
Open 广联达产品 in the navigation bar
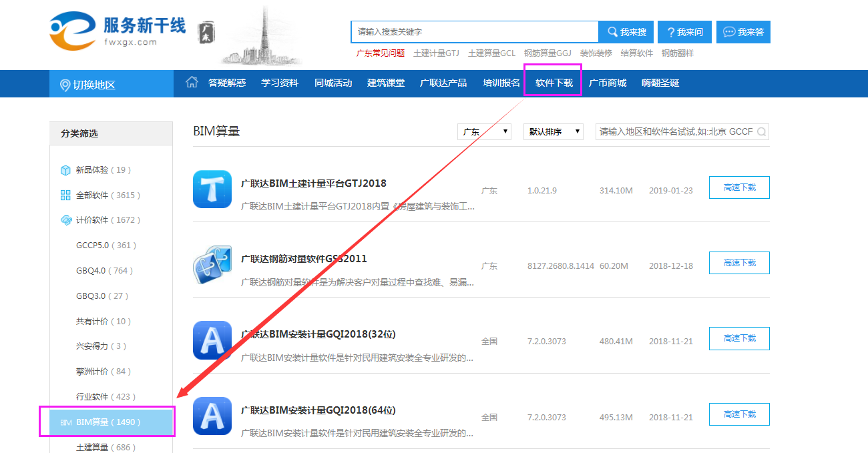coord(443,83)
